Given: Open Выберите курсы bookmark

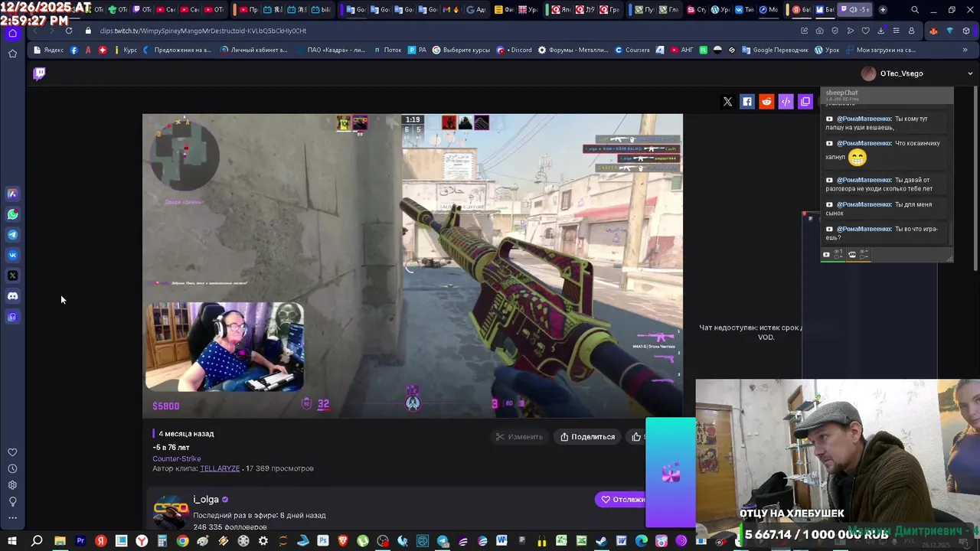Looking at the screenshot, I should [461, 50].
